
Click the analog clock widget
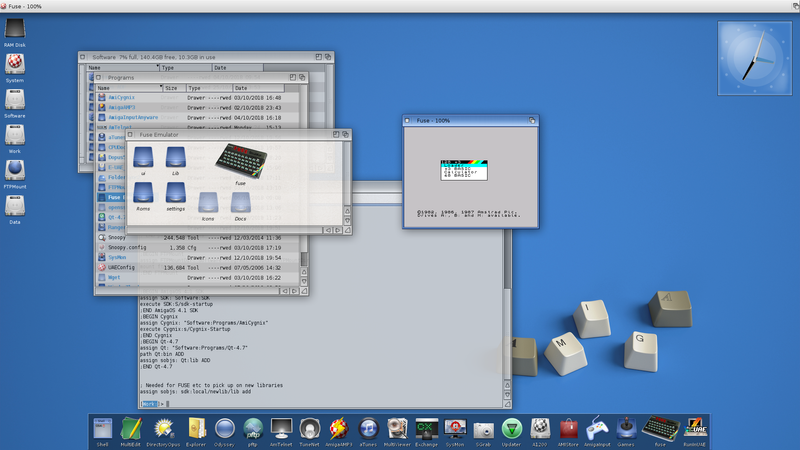[x=755, y=58]
